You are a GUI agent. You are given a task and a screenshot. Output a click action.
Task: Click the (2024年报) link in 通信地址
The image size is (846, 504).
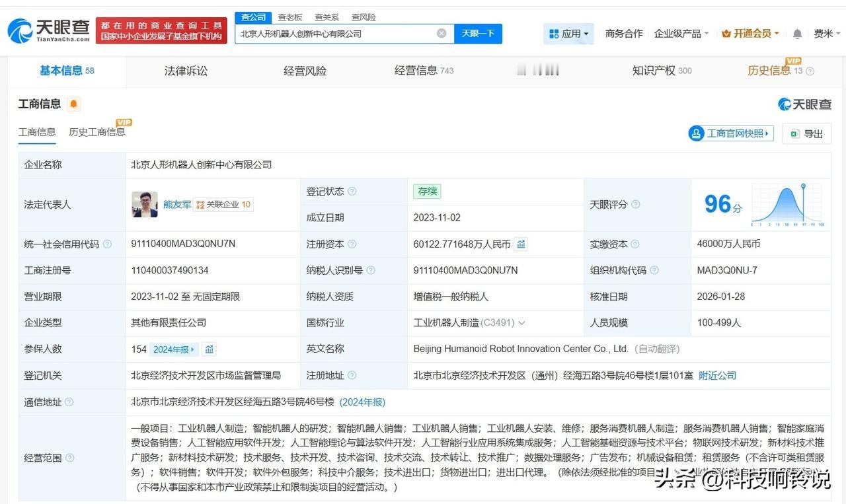(362, 402)
